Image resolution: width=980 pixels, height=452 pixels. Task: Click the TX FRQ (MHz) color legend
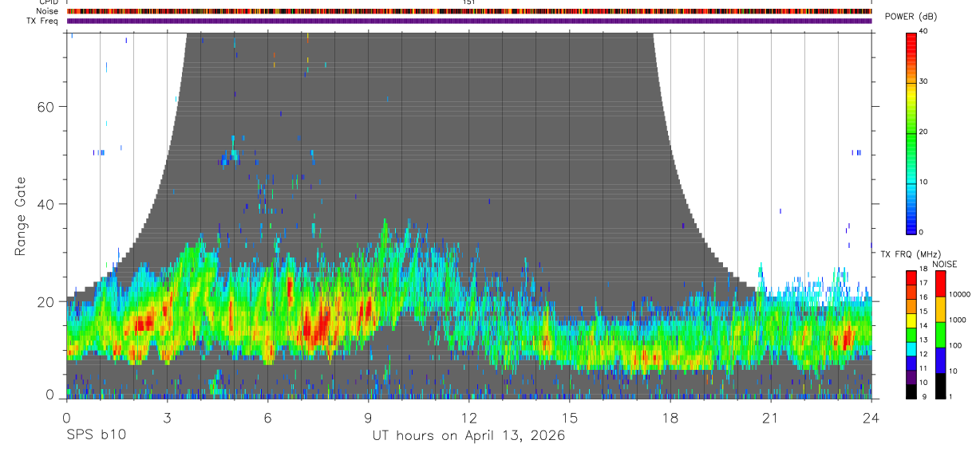click(911, 334)
